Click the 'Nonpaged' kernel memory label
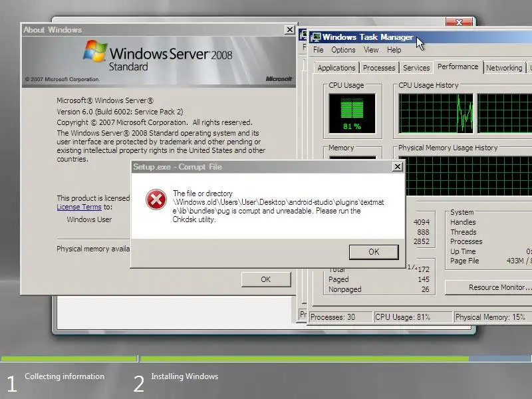Viewport: 532px width, 399px height. [x=344, y=289]
